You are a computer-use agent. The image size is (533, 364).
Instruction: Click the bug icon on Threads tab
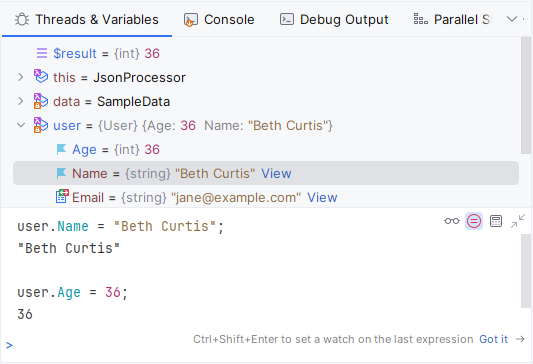(22, 19)
